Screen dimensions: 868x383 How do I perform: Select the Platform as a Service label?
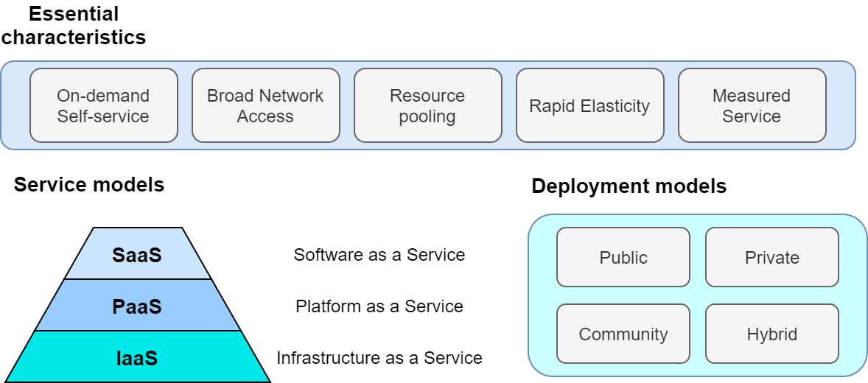click(x=379, y=306)
